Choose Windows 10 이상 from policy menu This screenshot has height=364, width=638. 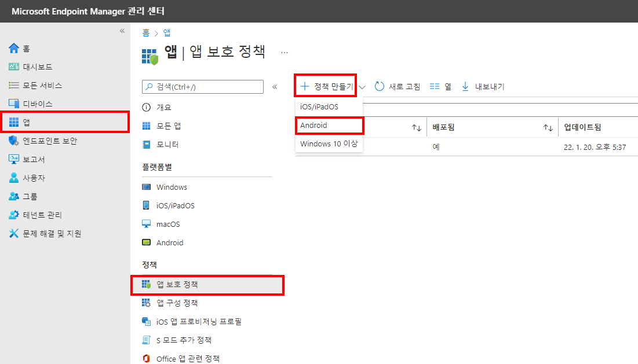click(329, 144)
